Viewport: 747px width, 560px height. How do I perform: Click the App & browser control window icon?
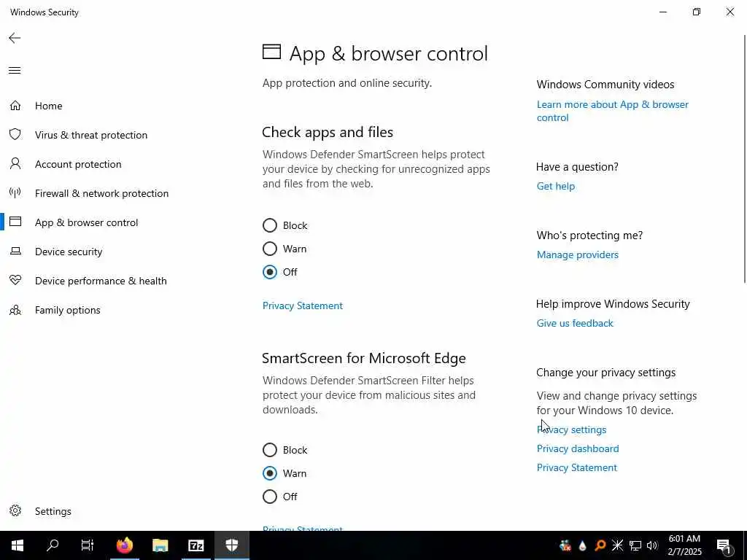15,222
